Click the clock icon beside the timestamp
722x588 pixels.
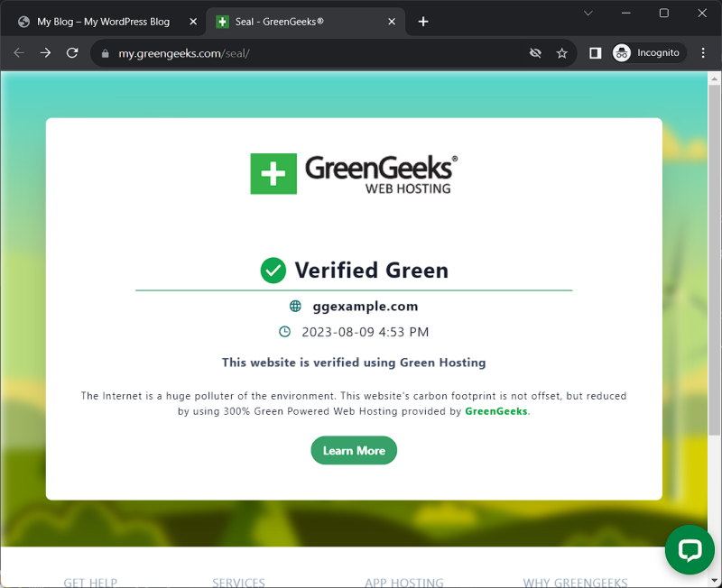click(284, 332)
